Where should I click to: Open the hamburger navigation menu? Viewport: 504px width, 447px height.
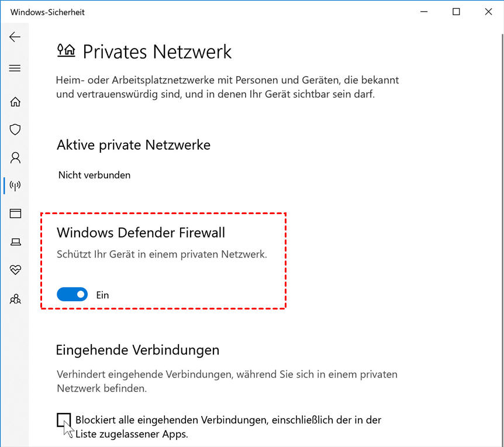click(15, 68)
